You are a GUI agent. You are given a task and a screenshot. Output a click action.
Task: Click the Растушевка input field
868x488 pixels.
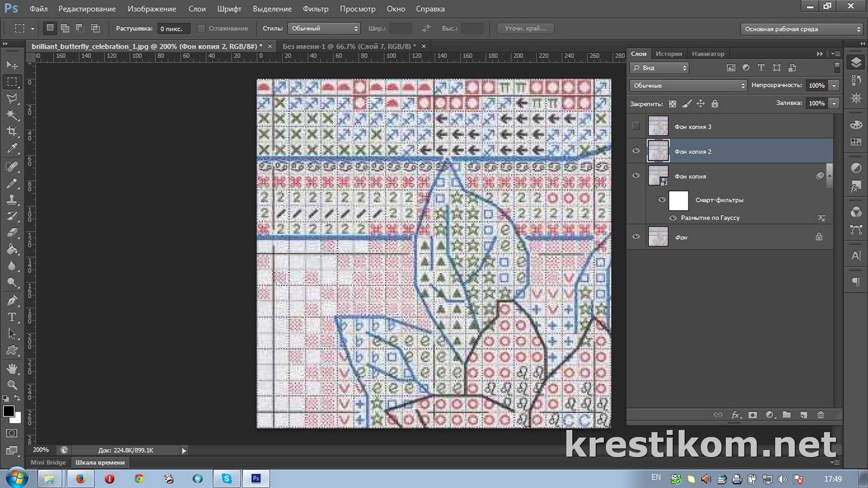174,29
